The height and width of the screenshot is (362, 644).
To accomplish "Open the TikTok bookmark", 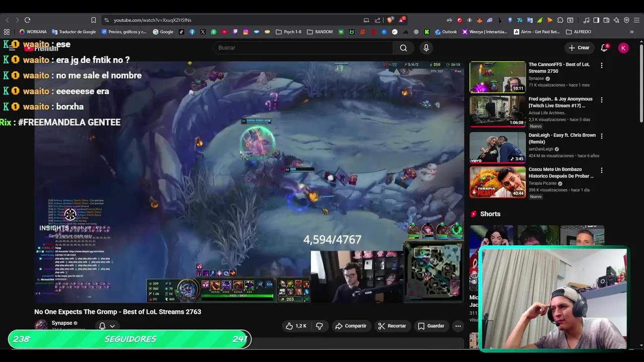I will [x=181, y=32].
